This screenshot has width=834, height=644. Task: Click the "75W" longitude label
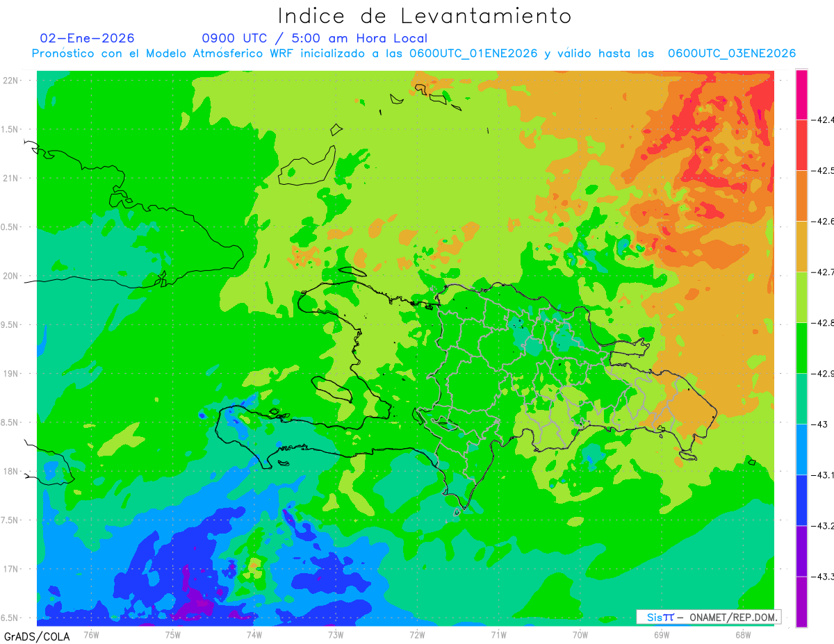coord(172,634)
